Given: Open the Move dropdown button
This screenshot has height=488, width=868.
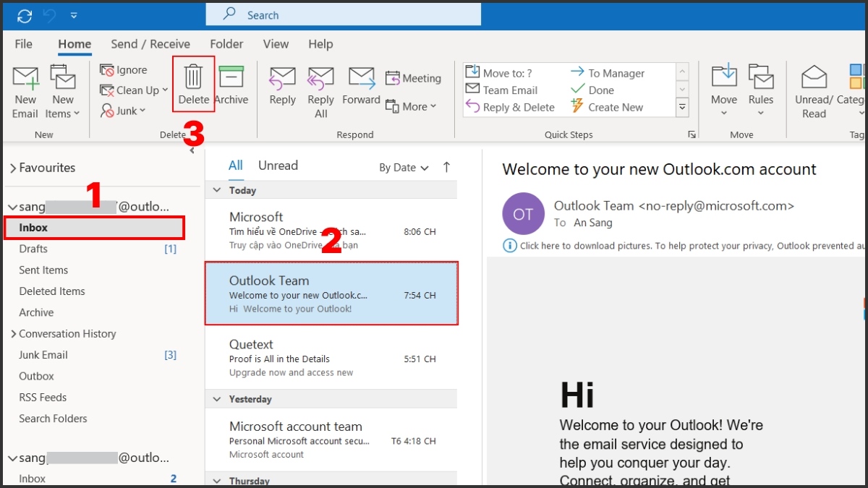Looking at the screenshot, I should pyautogui.click(x=724, y=92).
